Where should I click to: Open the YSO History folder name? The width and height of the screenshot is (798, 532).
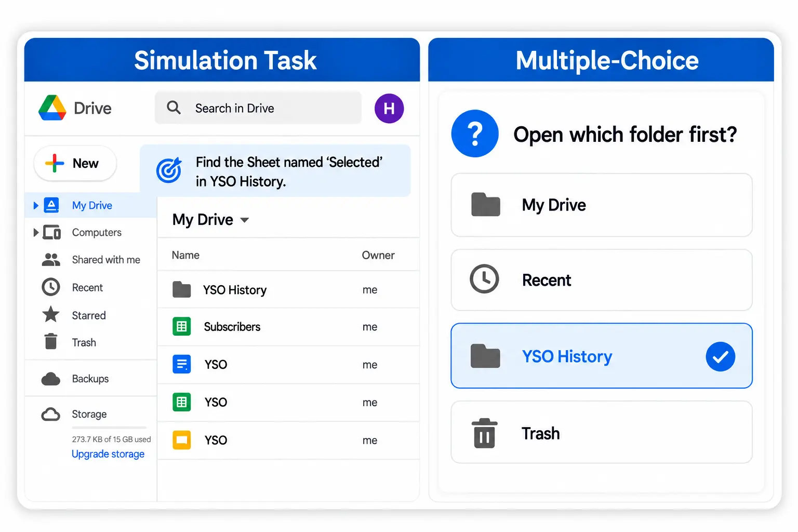pyautogui.click(x=235, y=290)
